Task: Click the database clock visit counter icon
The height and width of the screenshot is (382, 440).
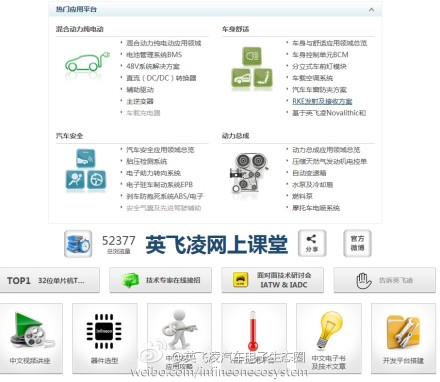Action: [78, 244]
